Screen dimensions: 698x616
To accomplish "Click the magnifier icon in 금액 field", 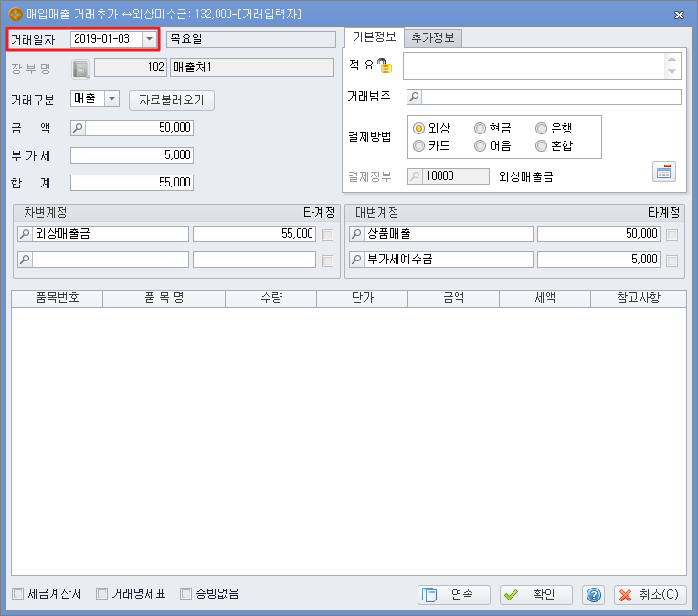I will [x=78, y=128].
